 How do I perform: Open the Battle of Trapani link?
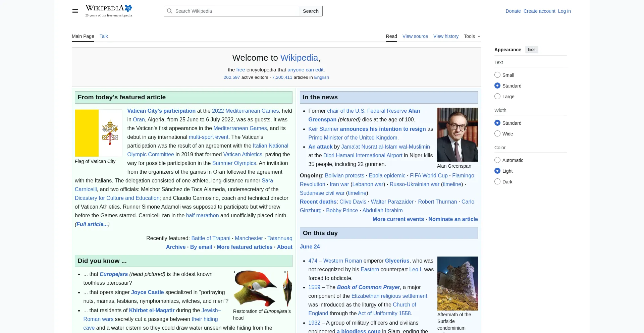[211, 238]
